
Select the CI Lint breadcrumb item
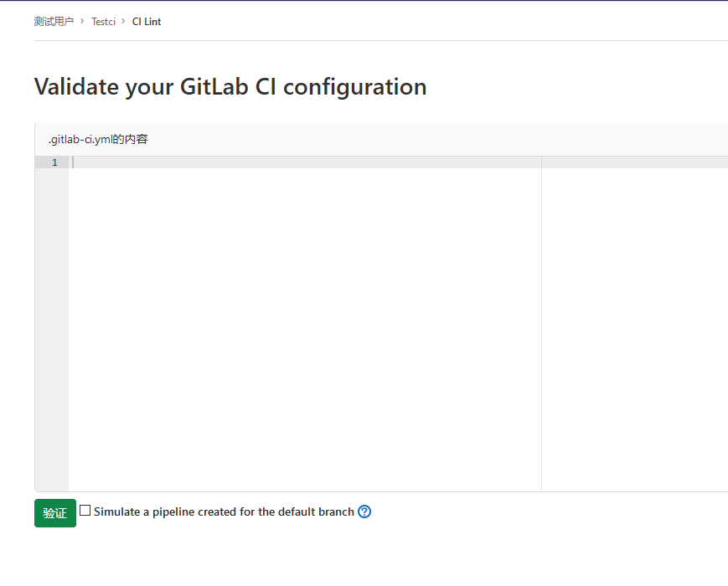click(147, 21)
